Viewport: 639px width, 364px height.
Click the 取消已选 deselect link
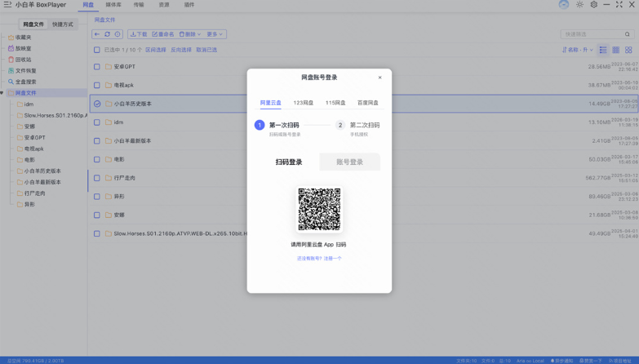click(x=206, y=50)
